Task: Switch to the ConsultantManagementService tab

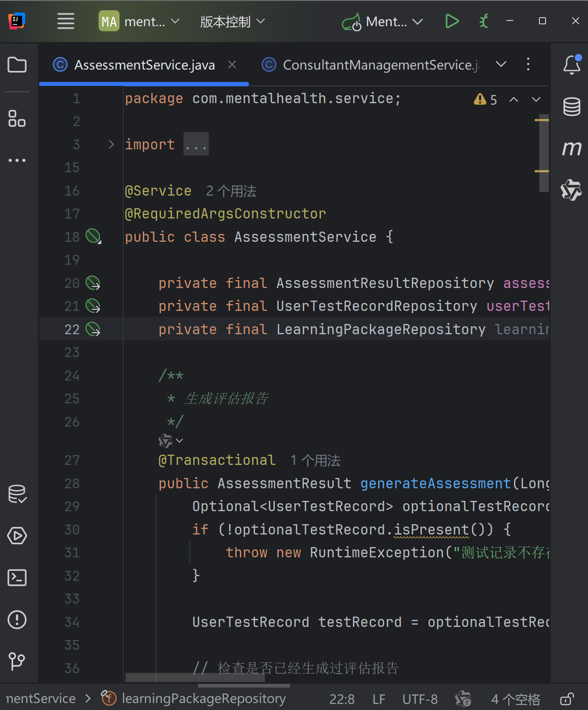Action: coord(371,65)
